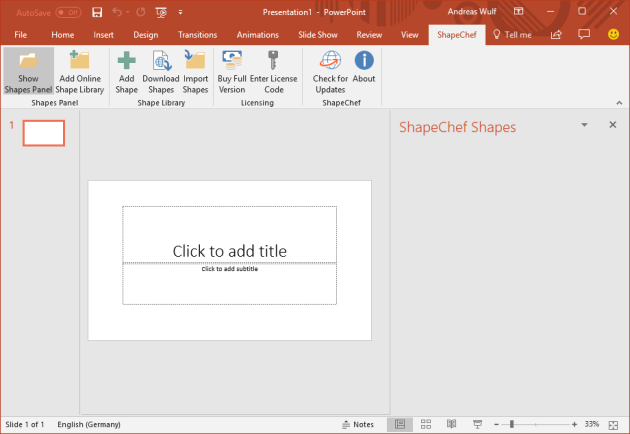Image resolution: width=630 pixels, height=434 pixels.
Task: Open the File tab
Action: click(x=20, y=35)
